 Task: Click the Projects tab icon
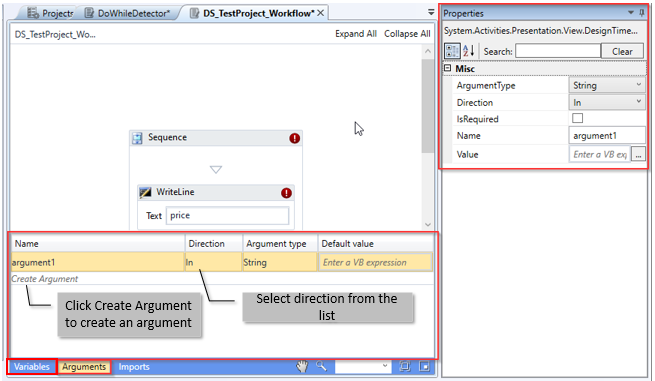coord(33,13)
